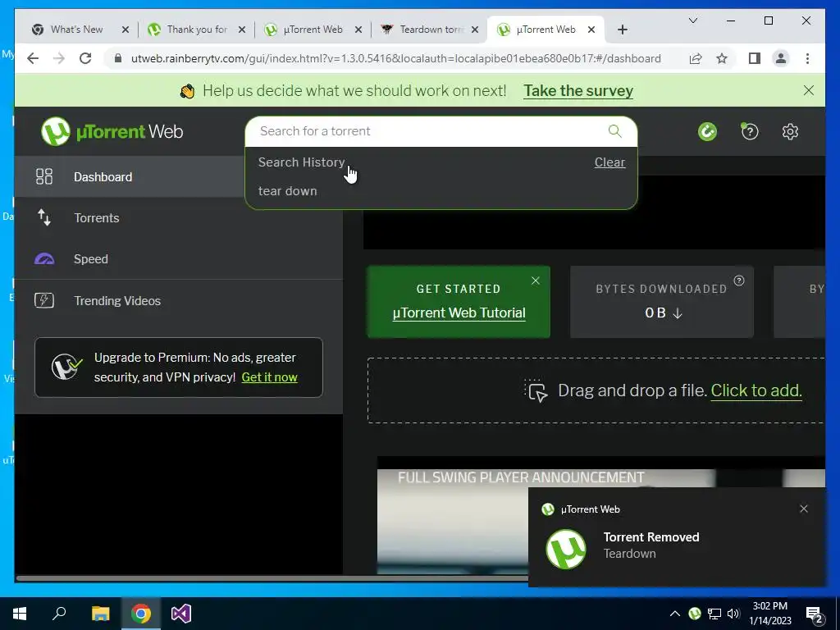Open Chrome side panel icon
The width and height of the screenshot is (840, 630).
click(x=755, y=58)
